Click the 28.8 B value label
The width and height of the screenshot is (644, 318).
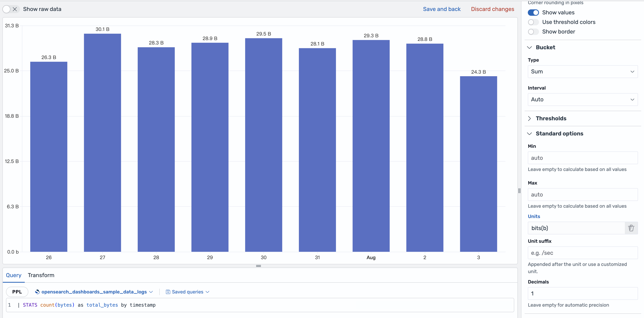coord(425,39)
